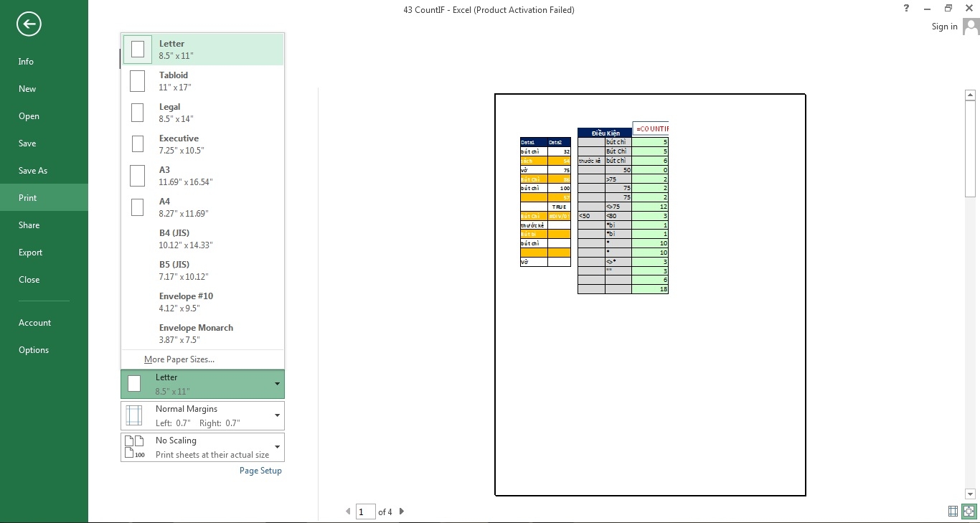
Task: Go to previous page with left arrow
Action: point(349,512)
